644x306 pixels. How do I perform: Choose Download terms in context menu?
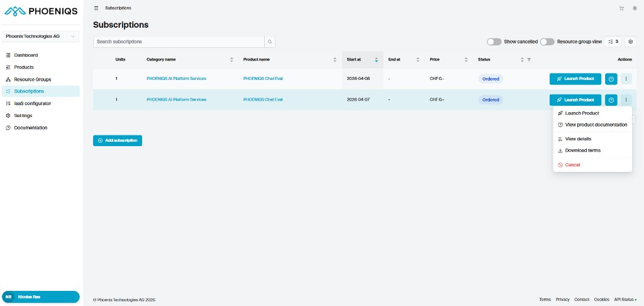pos(592,150)
